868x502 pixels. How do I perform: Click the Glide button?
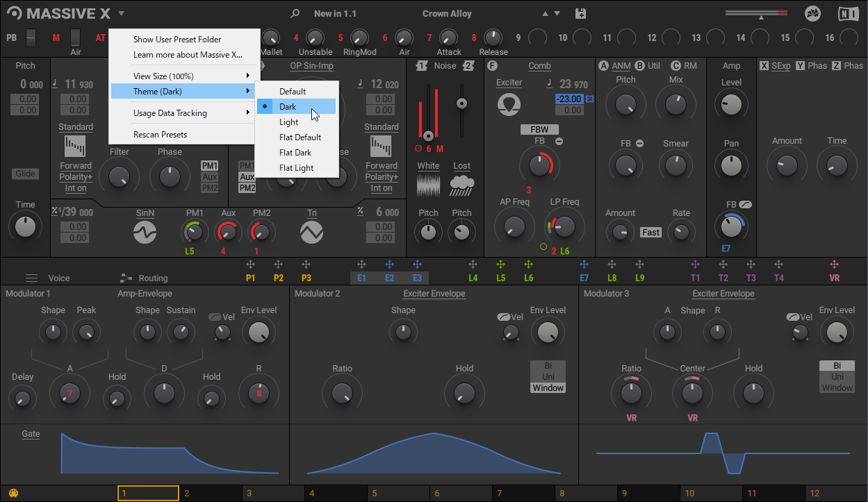(x=25, y=174)
